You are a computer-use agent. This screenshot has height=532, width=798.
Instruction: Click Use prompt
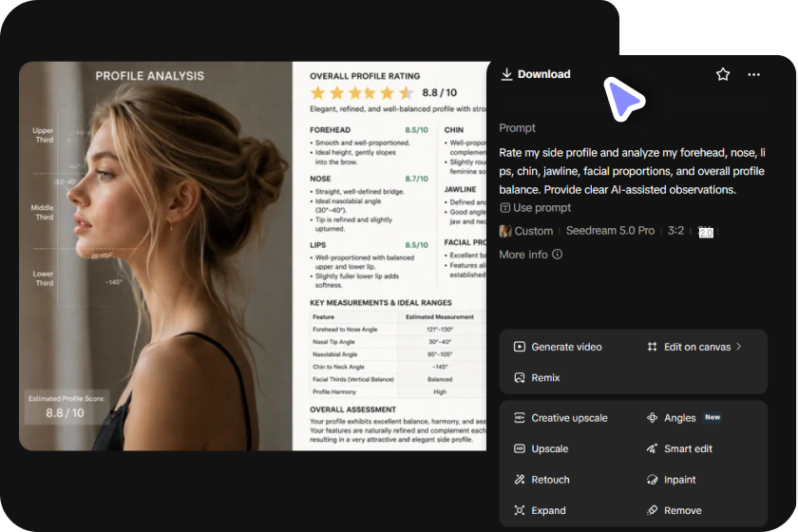[536, 208]
